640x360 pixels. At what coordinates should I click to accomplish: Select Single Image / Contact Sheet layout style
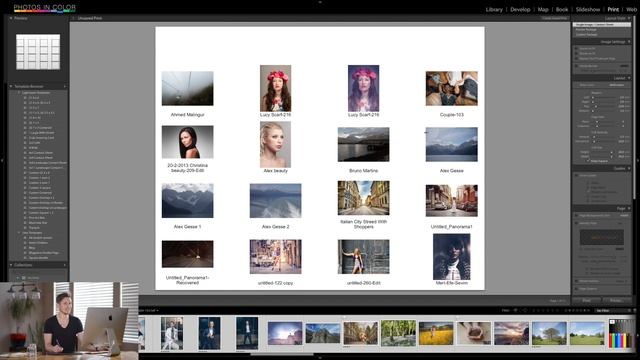click(x=602, y=24)
